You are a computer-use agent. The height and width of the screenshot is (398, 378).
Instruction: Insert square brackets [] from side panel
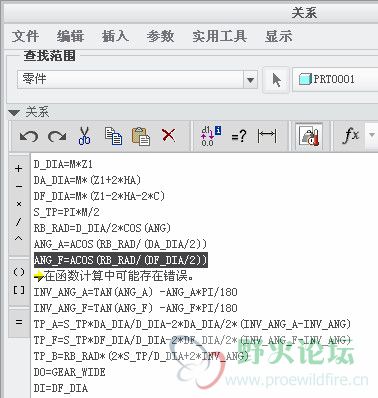click(x=19, y=290)
